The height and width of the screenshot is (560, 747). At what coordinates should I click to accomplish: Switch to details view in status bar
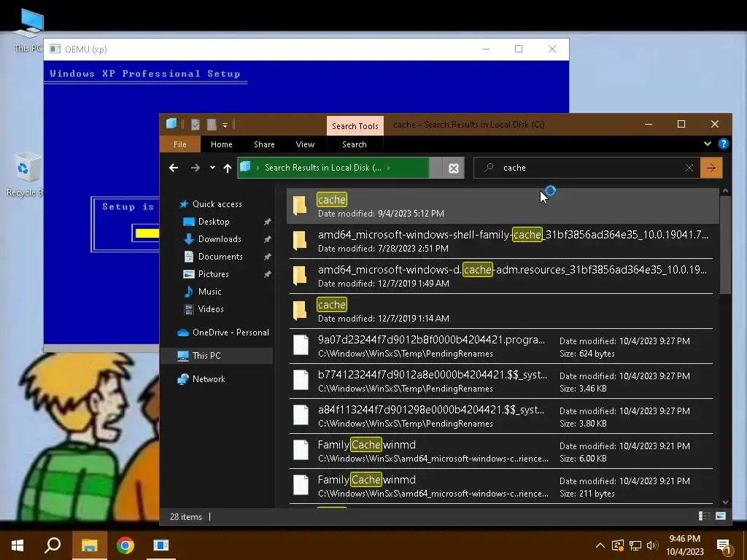704,516
